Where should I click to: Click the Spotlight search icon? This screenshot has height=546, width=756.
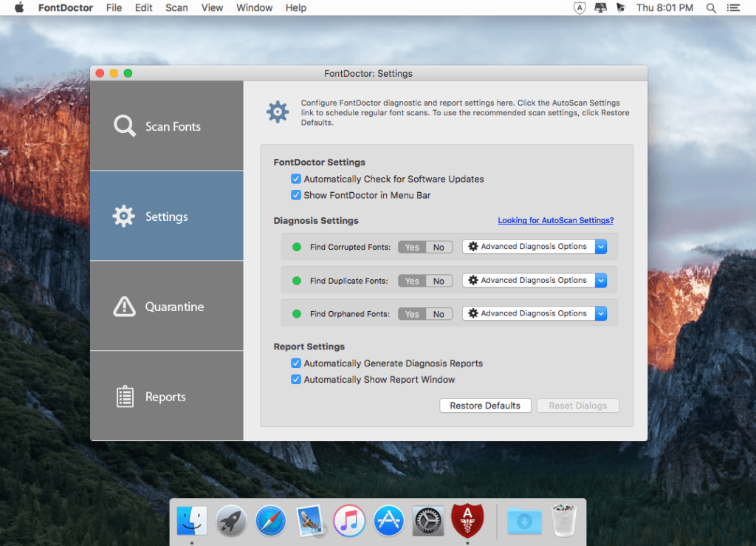[x=710, y=8]
